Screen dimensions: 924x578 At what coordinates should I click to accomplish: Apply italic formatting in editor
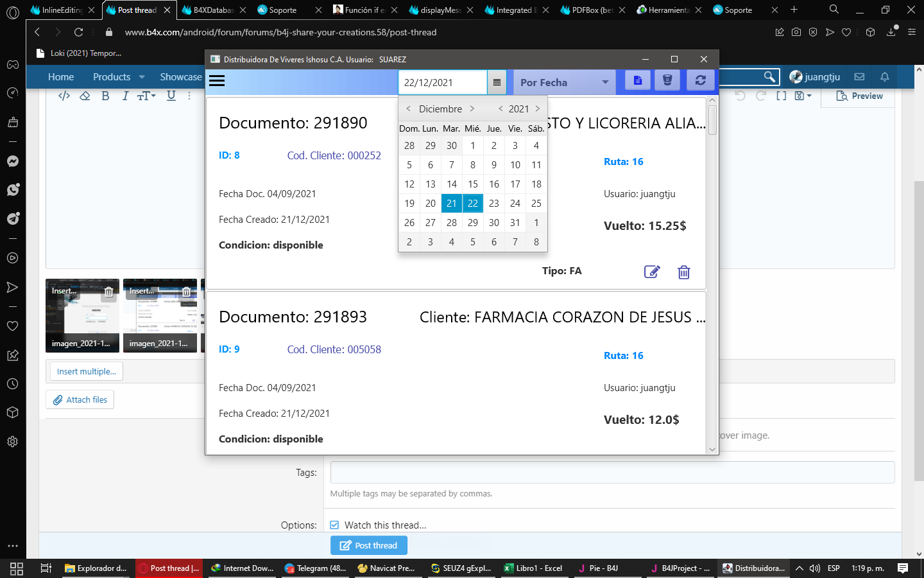[x=125, y=96]
